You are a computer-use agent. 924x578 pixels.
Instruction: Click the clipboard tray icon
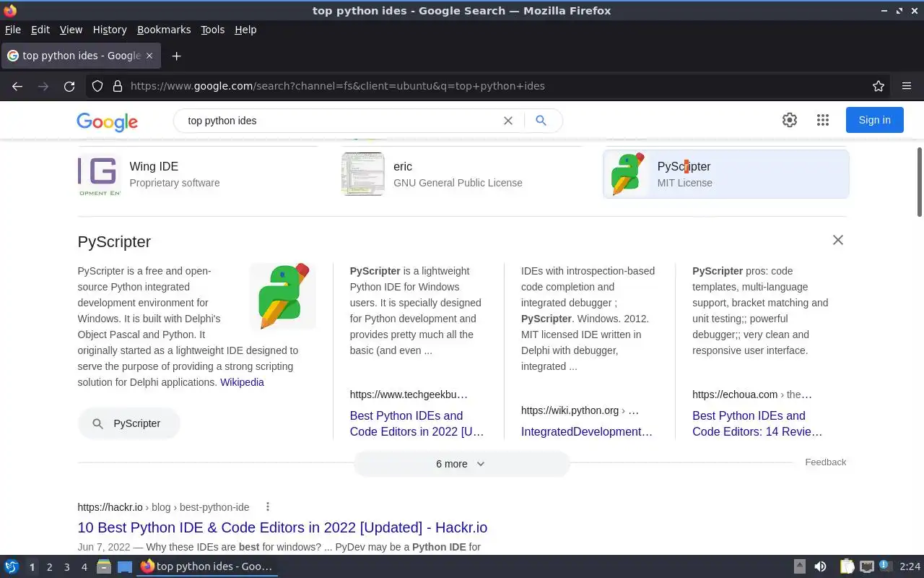[x=847, y=567]
